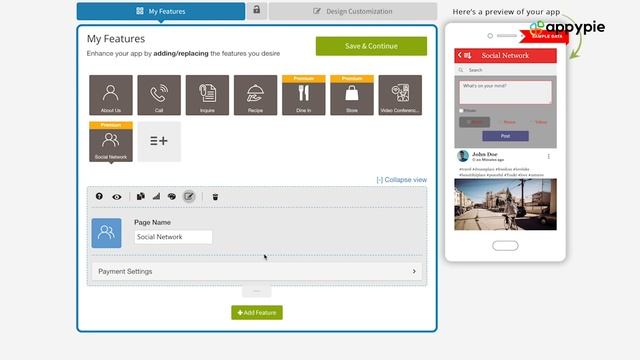Viewport: 640px width, 360px height.
Task: Click the lock icon between the tabs
Action: (257, 10)
